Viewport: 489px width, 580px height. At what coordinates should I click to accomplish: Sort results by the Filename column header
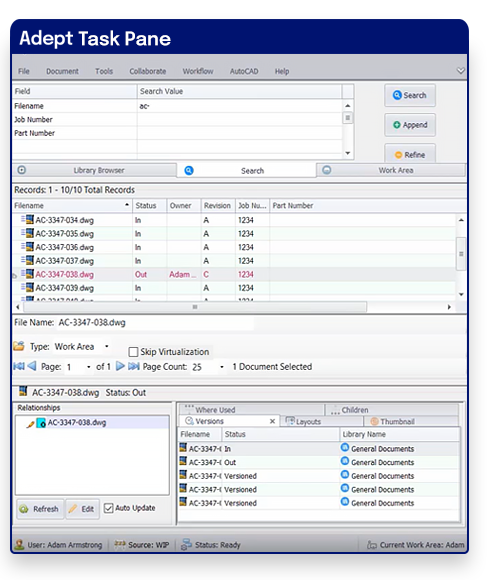(x=72, y=206)
